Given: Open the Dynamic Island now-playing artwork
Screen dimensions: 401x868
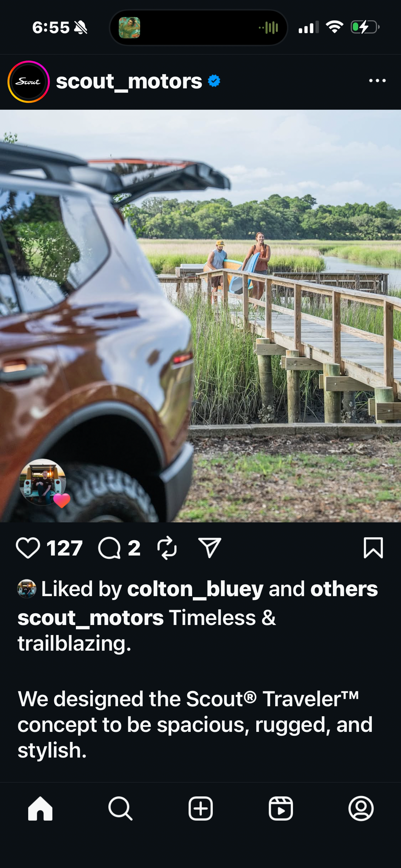Looking at the screenshot, I should tap(129, 28).
